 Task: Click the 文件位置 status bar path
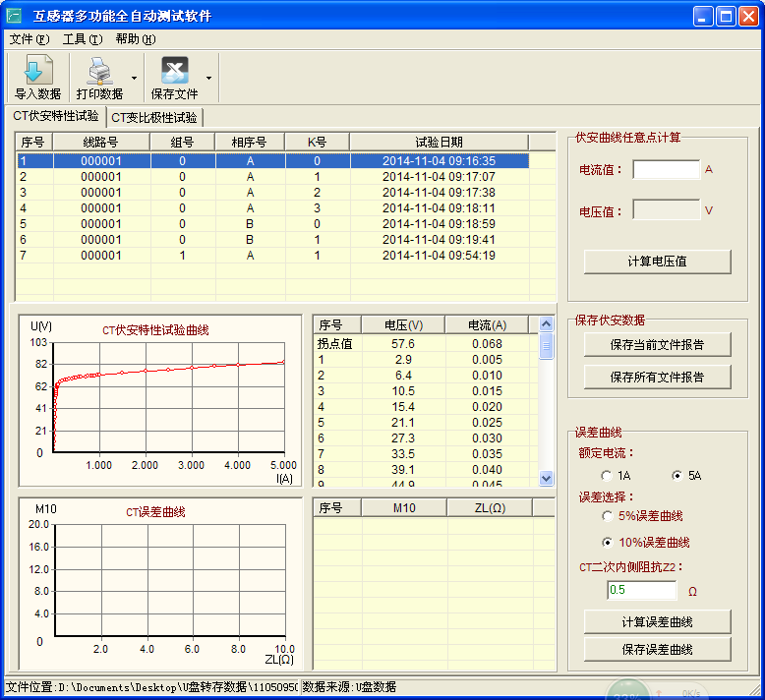(151, 687)
